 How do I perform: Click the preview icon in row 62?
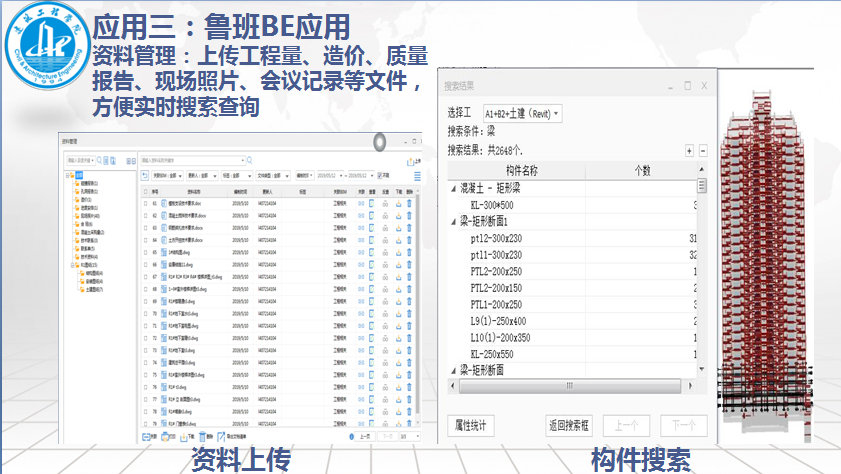(372, 216)
